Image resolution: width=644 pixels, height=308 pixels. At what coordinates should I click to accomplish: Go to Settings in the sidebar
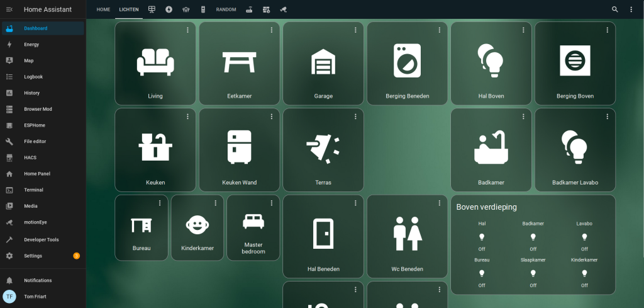pyautogui.click(x=33, y=256)
